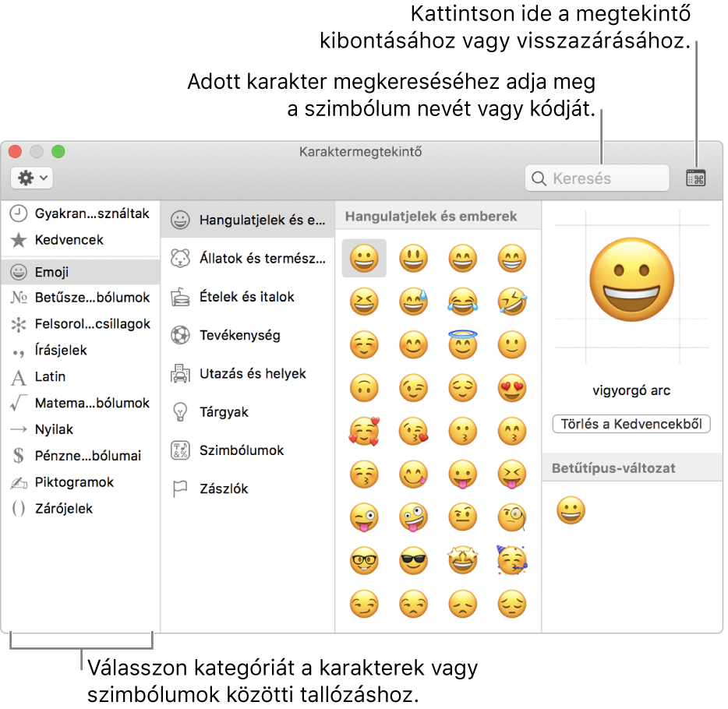
Task: Select the Nyilak arrows category
Action: click(x=80, y=429)
